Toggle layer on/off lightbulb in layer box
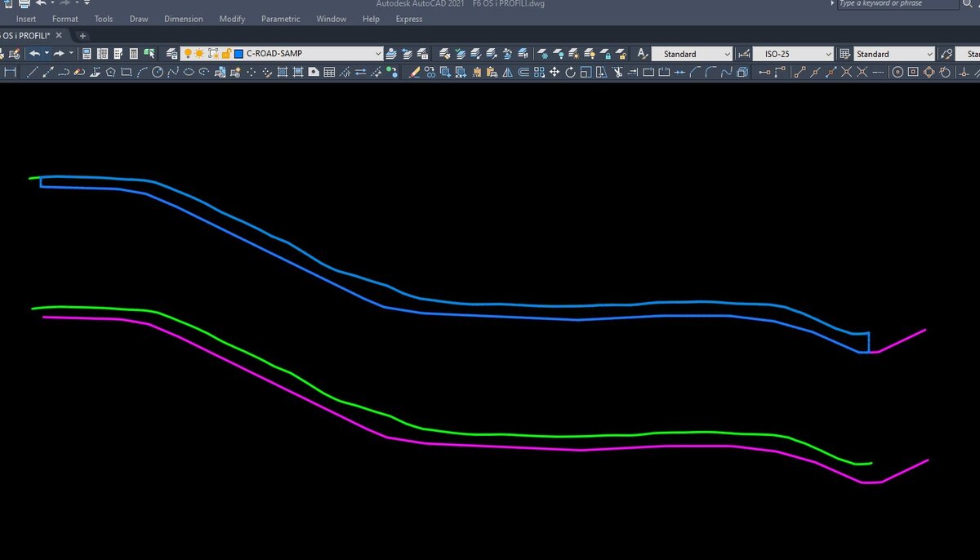The width and height of the screenshot is (980, 560). tap(187, 54)
